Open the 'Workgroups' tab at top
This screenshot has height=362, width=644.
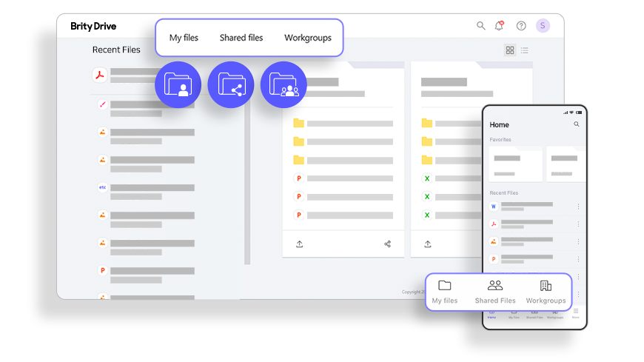point(308,38)
